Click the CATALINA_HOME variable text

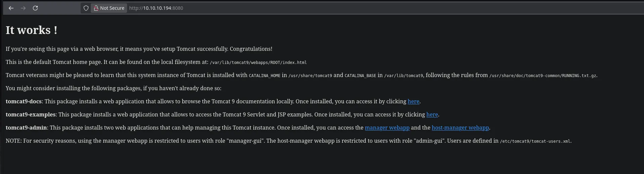[264, 76]
